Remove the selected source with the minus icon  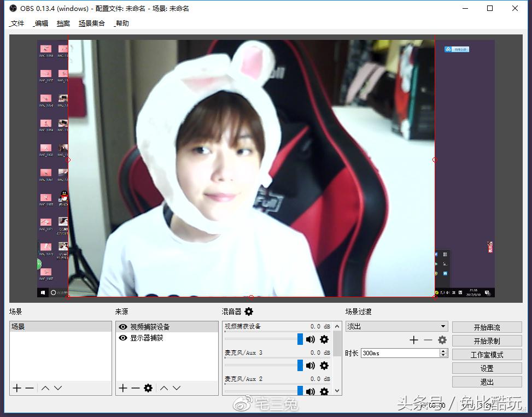coord(135,388)
